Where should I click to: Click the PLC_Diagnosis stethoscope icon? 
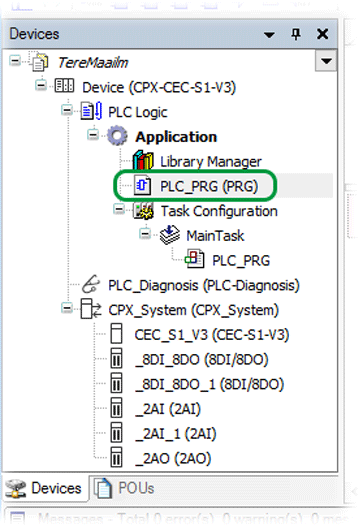coord(91,284)
